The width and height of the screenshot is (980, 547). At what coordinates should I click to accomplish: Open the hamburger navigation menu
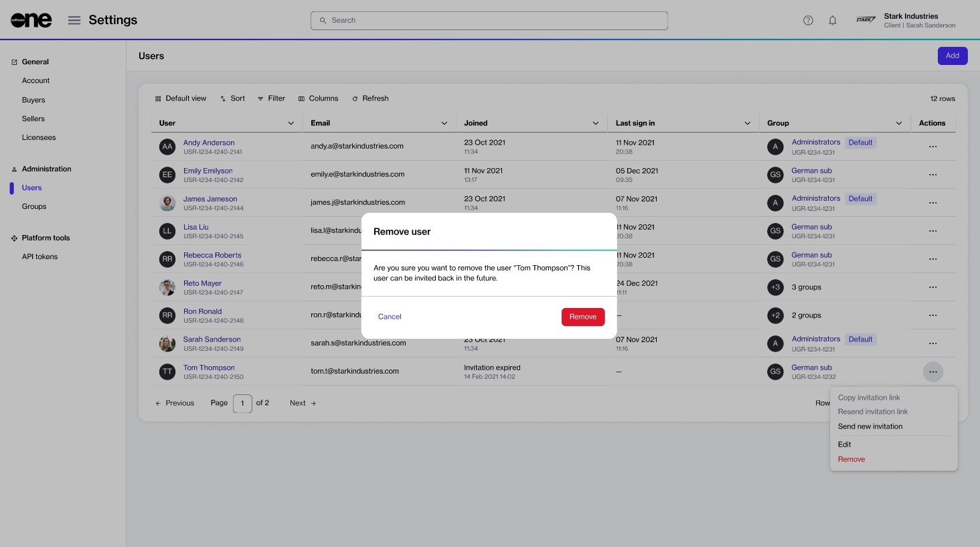74,20
